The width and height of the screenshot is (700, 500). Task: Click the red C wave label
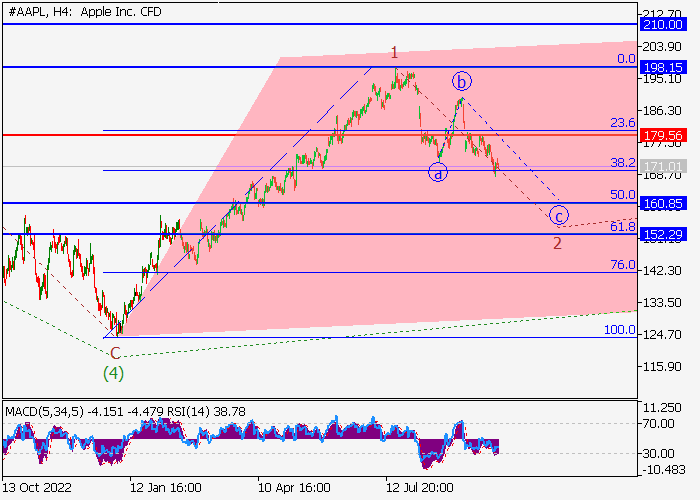[x=115, y=354]
